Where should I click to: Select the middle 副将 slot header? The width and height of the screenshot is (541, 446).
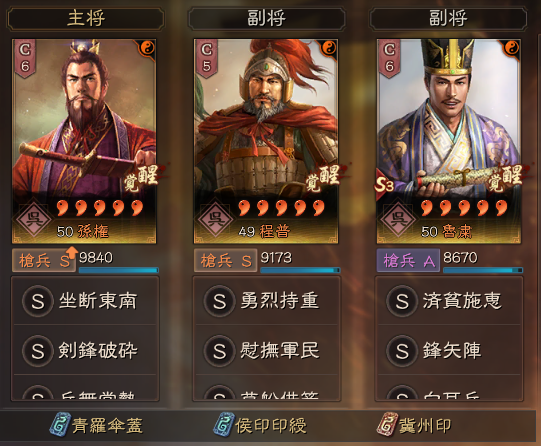pyautogui.click(x=266, y=18)
